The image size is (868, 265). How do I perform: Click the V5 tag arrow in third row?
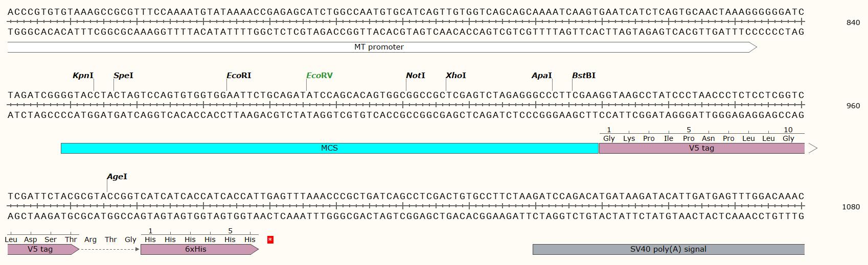coord(43,249)
